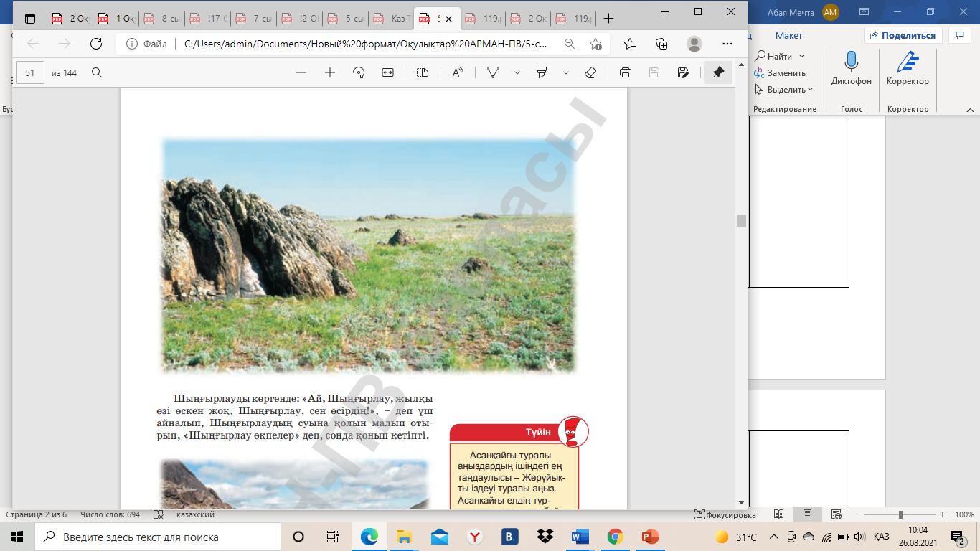The height and width of the screenshot is (551, 980).
Task: Search the PDF with magnifier icon
Action: [97, 72]
